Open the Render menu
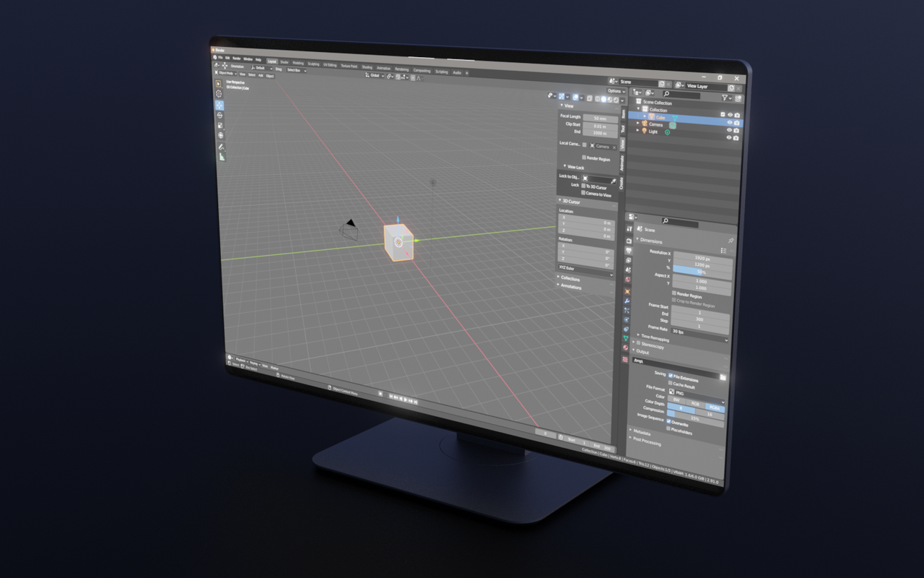 coord(237,59)
